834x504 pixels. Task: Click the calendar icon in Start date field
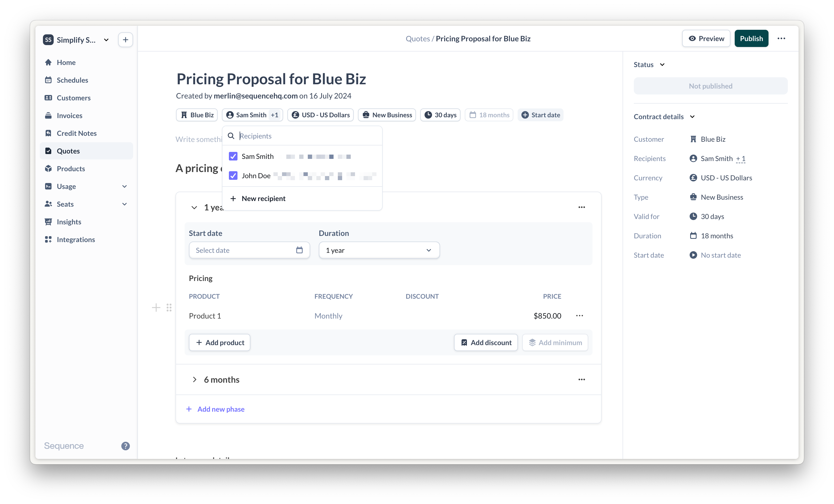coord(299,250)
